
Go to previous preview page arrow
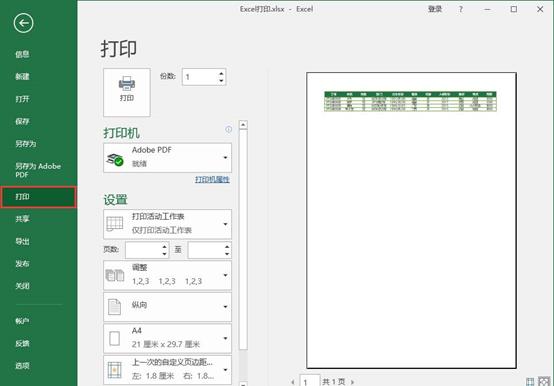click(293, 382)
